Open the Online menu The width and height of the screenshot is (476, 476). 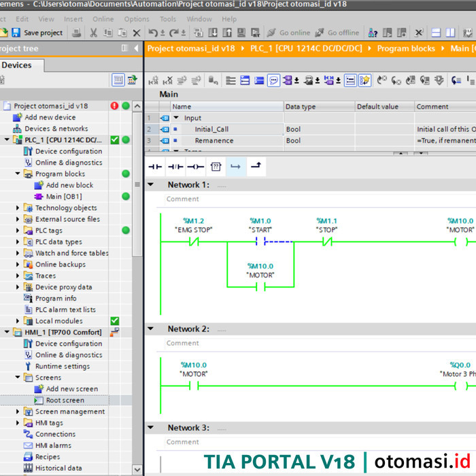point(103,19)
